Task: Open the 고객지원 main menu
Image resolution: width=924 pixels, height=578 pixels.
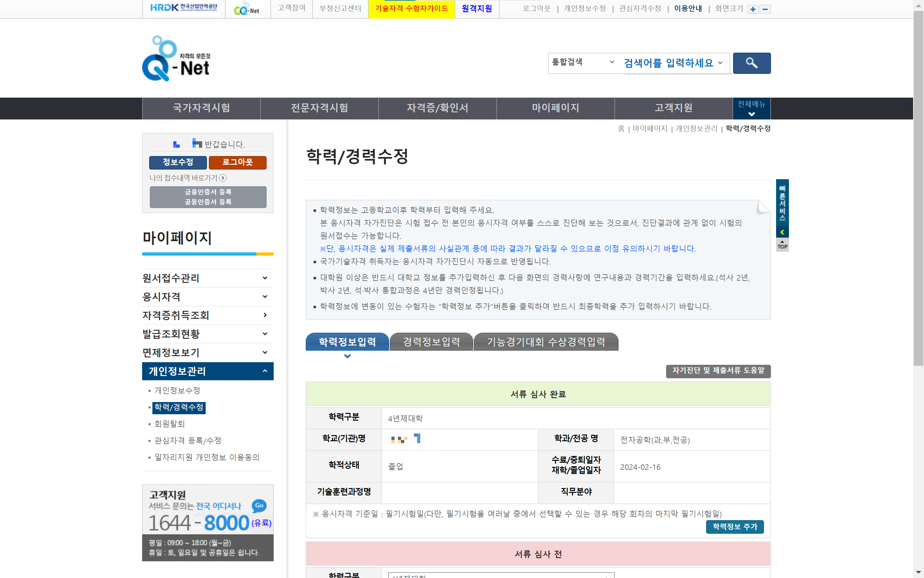Action: 673,108
